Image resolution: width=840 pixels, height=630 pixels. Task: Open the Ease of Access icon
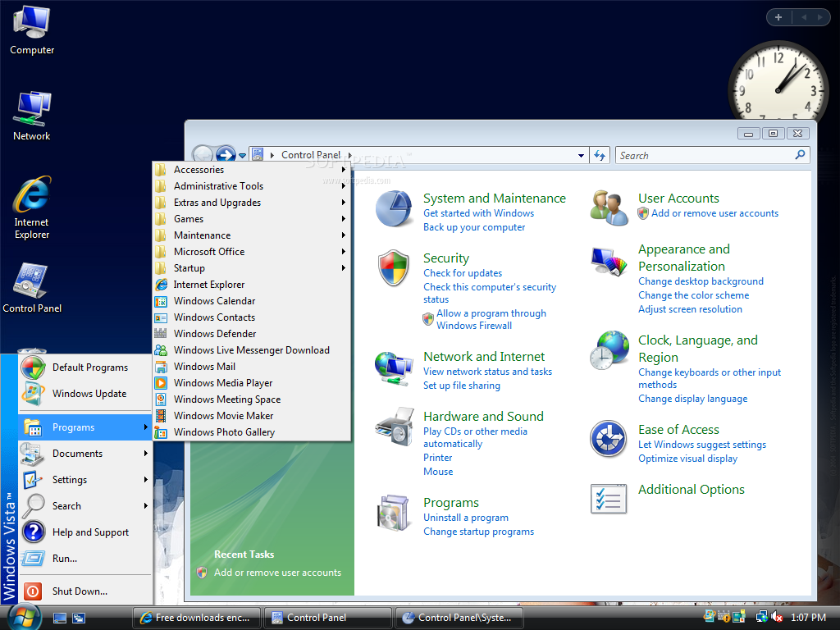tap(609, 439)
